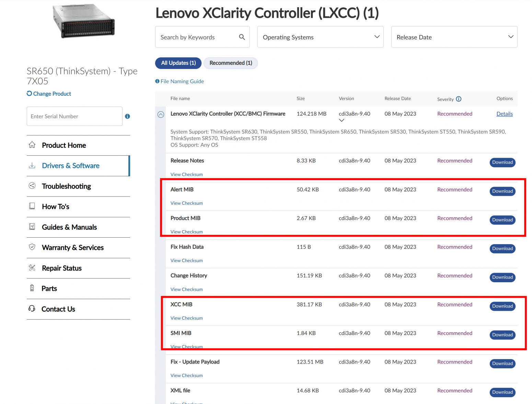Image resolution: width=532 pixels, height=404 pixels.
Task: Click the Drivers & Software download icon
Action: [32, 165]
